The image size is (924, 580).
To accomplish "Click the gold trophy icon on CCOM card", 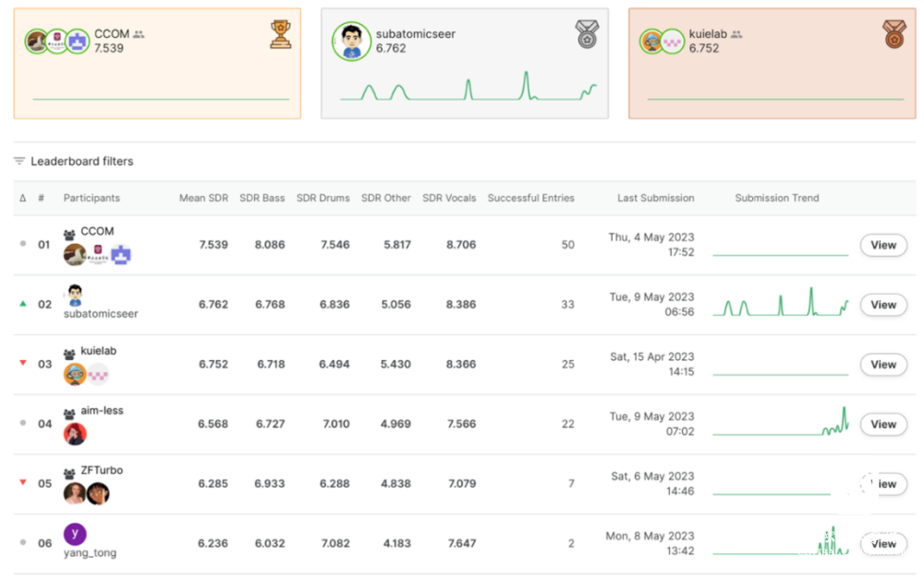I will (280, 34).
